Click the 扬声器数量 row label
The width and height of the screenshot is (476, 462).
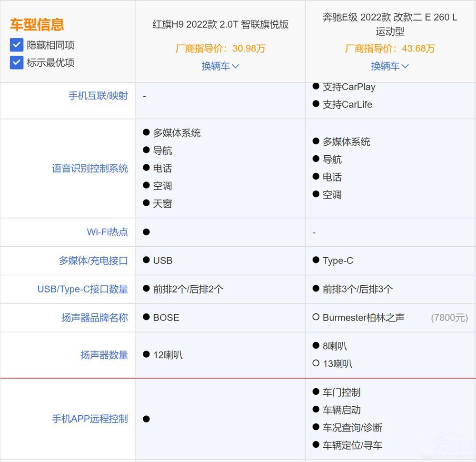[104, 355]
